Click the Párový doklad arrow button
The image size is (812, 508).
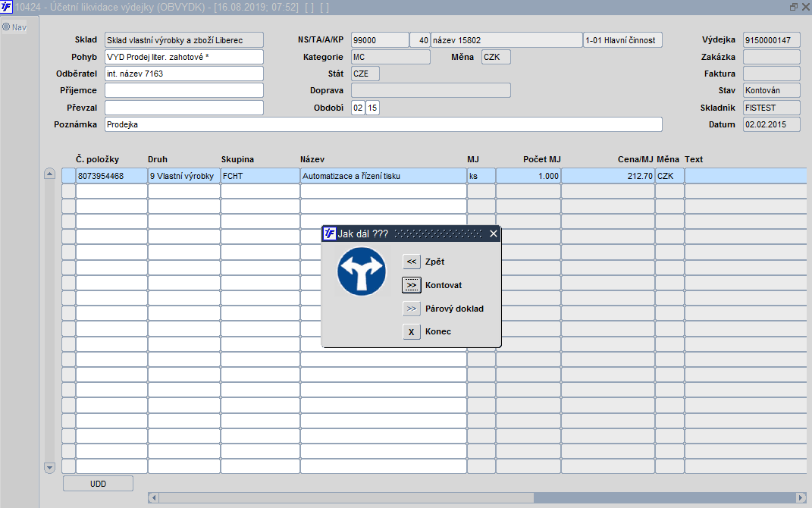(411, 309)
